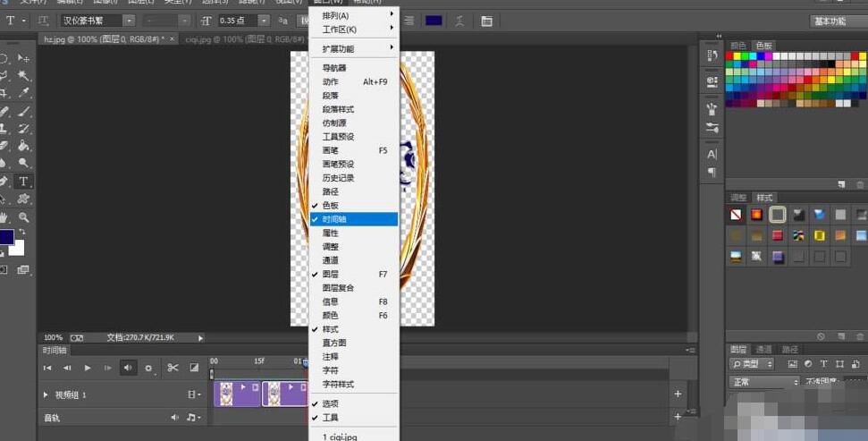The height and width of the screenshot is (441, 868).
Task: Toggle audio playback mute in timeline
Action: 128,368
